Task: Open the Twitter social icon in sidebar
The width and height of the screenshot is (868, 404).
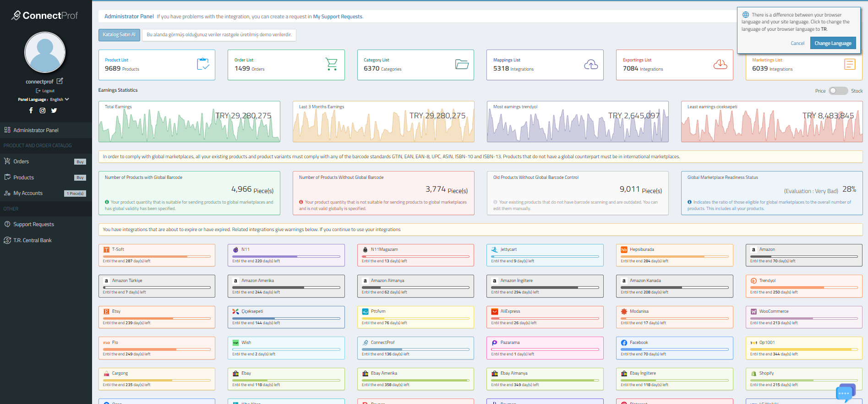Action: pos(54,111)
